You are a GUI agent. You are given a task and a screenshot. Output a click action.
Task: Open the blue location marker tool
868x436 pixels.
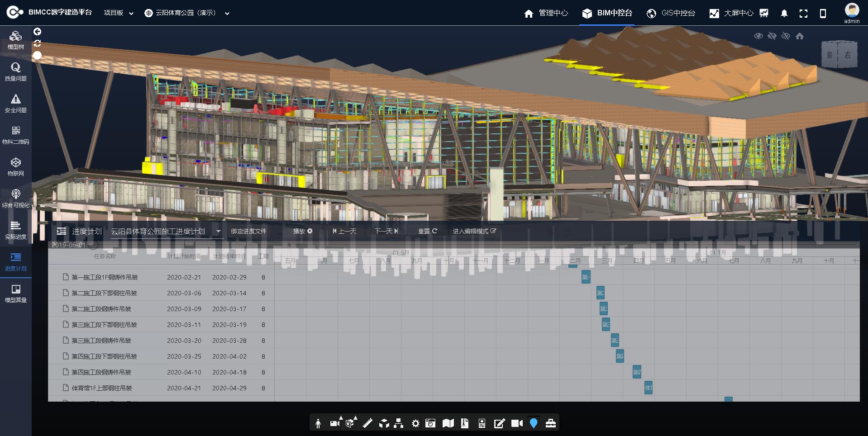[x=534, y=423]
